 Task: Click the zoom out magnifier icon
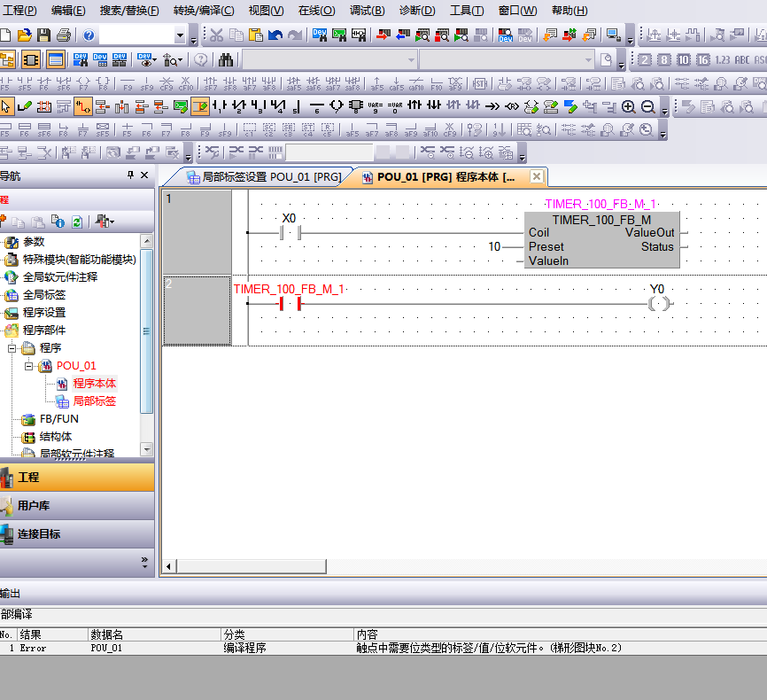647,107
